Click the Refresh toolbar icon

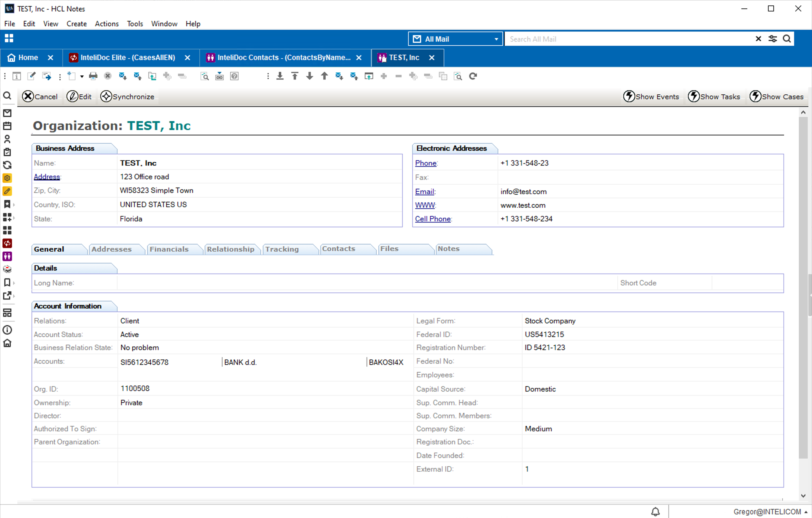(x=473, y=76)
